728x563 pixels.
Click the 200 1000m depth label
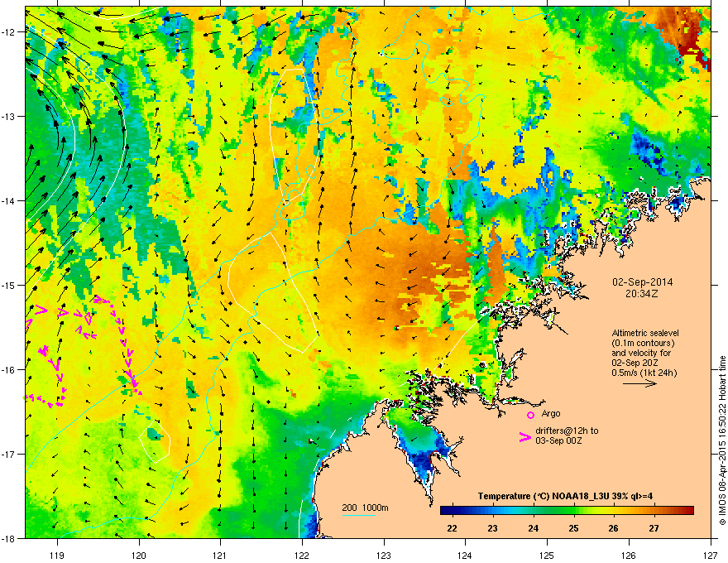click(365, 508)
